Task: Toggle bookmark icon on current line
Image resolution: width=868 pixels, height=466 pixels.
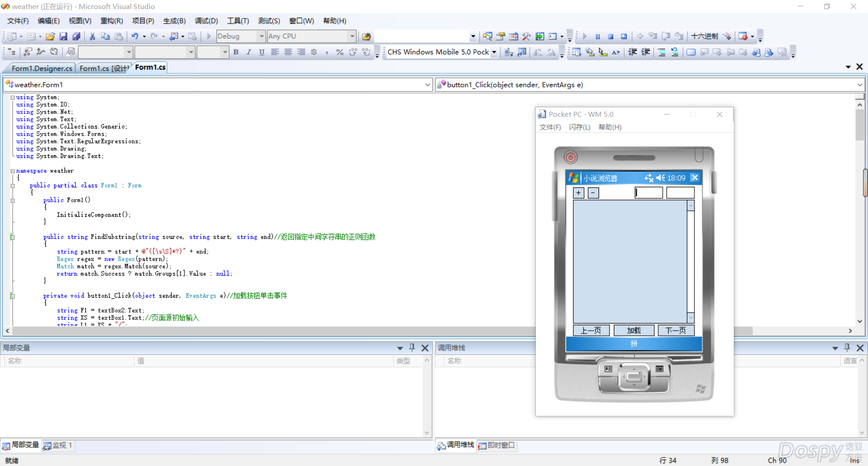Action: click(691, 52)
